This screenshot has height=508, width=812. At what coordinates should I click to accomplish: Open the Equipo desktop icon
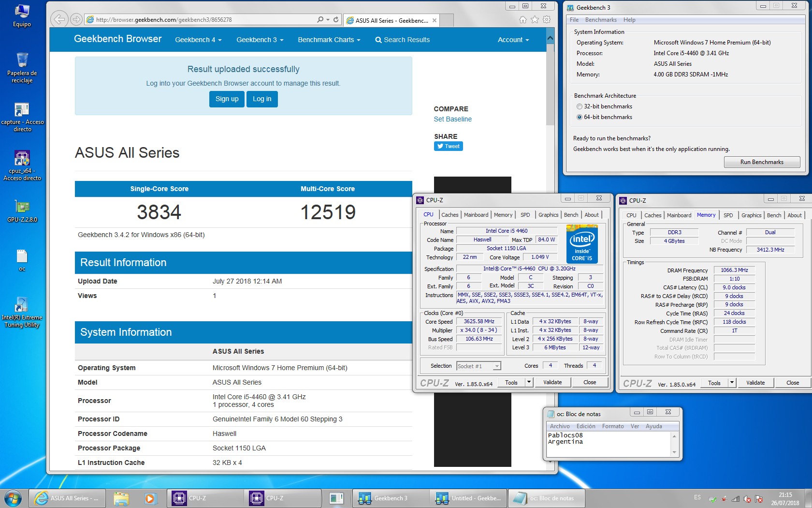click(22, 15)
